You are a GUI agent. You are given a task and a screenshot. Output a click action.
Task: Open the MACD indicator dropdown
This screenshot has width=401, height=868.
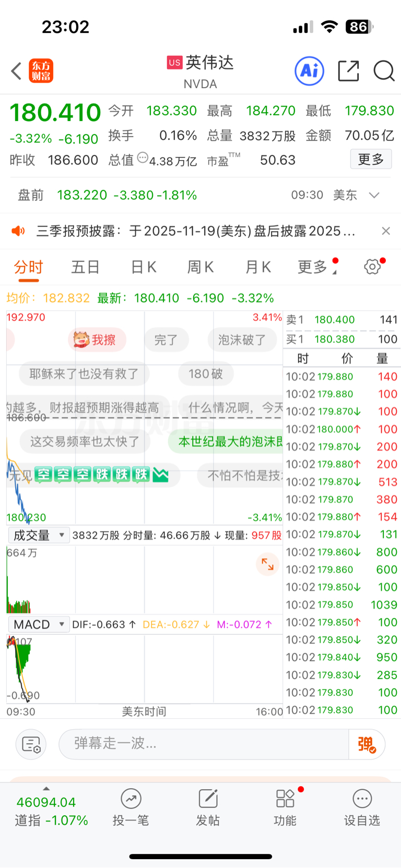pyautogui.click(x=39, y=624)
